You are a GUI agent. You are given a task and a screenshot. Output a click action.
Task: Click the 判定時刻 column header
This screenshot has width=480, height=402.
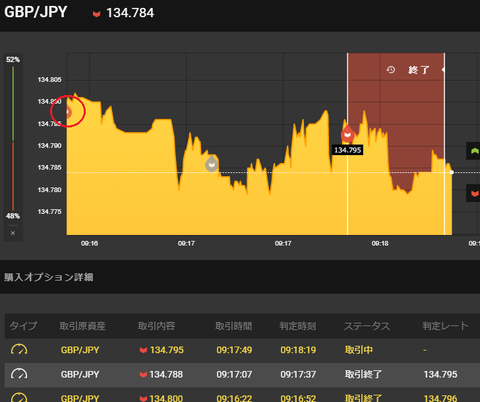tap(297, 326)
